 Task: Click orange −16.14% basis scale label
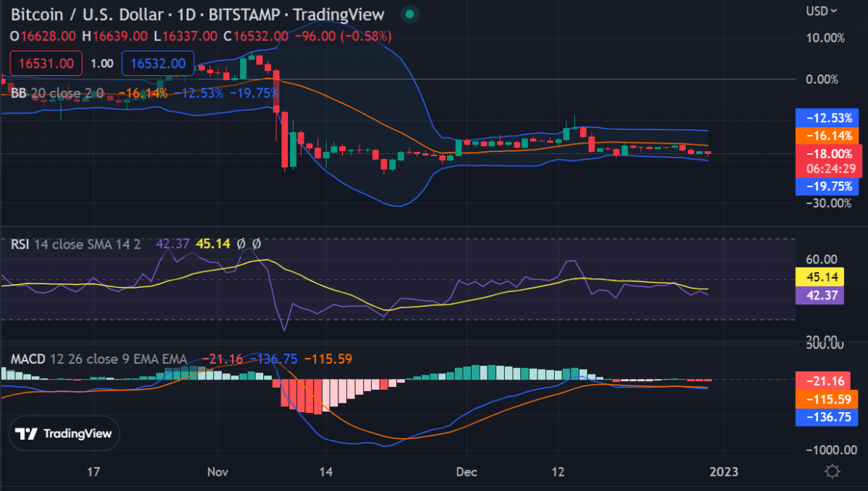pyautogui.click(x=828, y=135)
